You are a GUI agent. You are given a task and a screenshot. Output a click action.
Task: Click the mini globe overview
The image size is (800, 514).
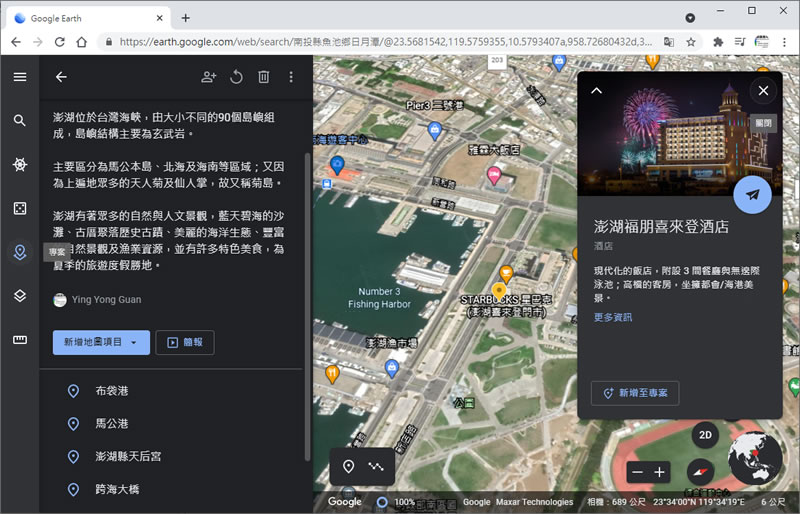755,458
